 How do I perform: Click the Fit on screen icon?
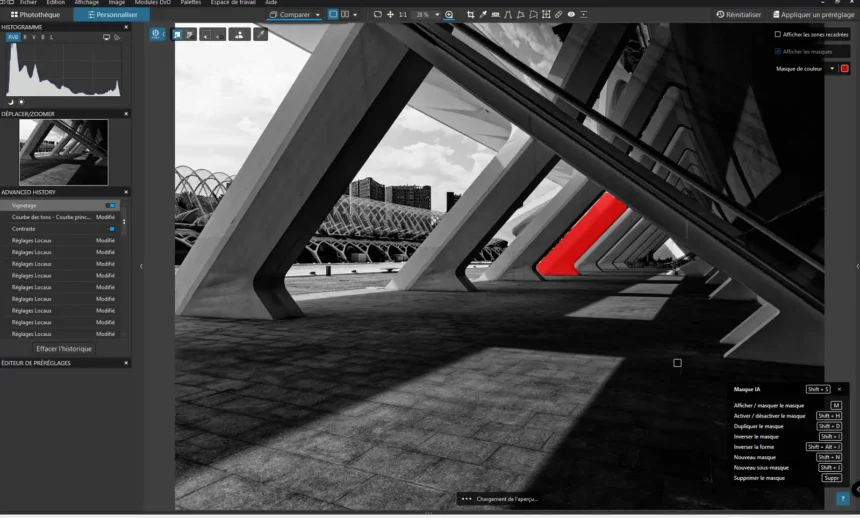378,15
